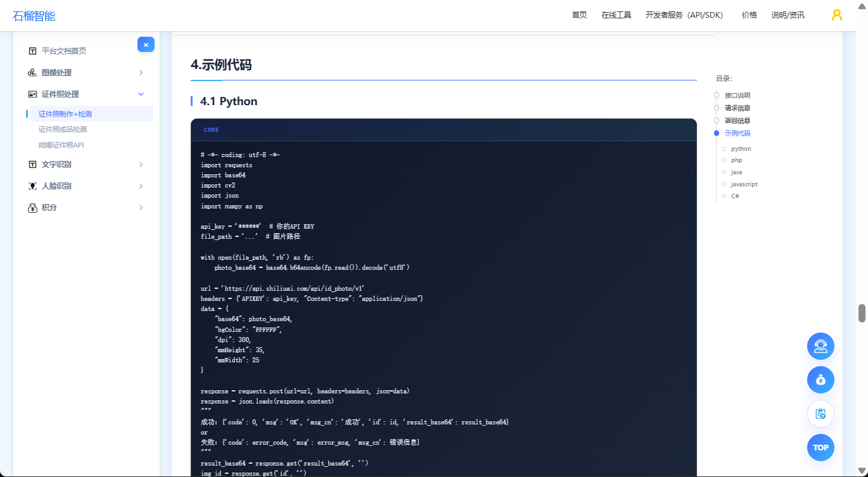Jump to 接口说明 in the table of contents
868x477 pixels.
tap(737, 95)
